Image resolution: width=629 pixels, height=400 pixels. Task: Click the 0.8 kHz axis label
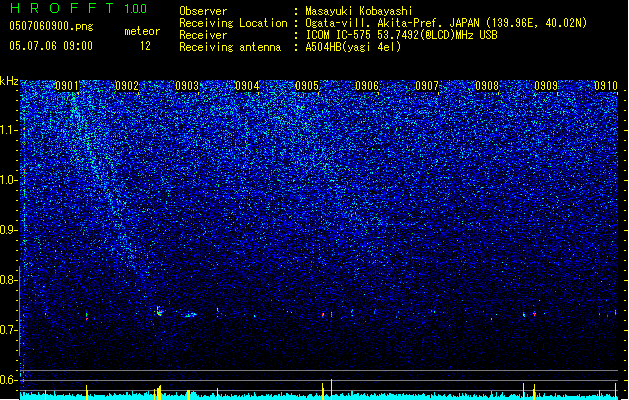tap(9, 280)
